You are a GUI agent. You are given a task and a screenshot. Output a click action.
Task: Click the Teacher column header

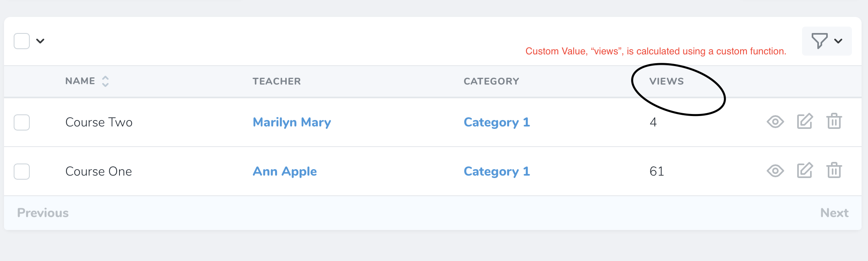276,81
